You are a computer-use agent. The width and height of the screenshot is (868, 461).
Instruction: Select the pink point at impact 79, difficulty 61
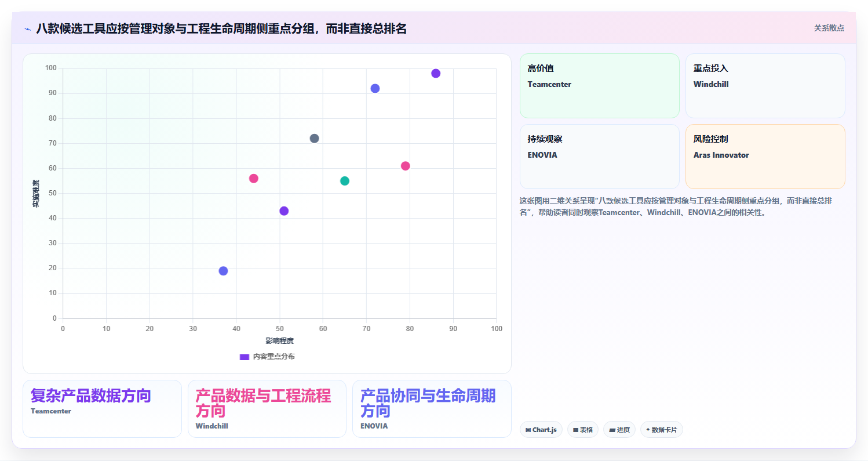405,166
